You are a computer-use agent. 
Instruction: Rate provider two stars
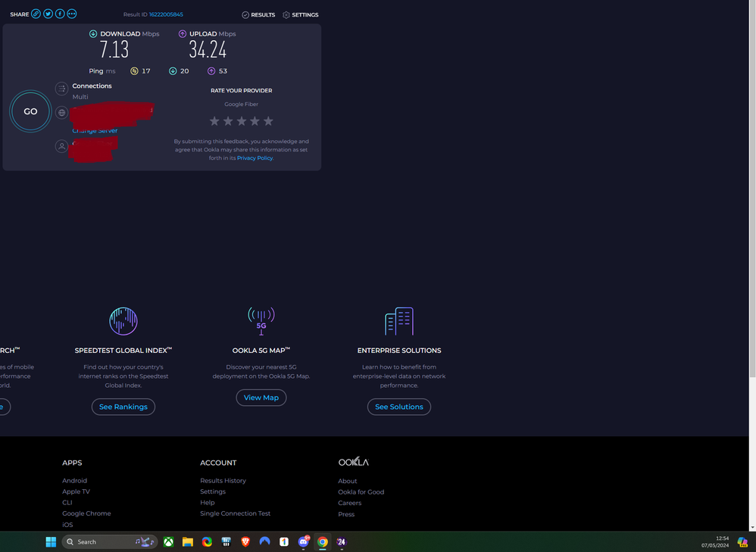(x=228, y=121)
